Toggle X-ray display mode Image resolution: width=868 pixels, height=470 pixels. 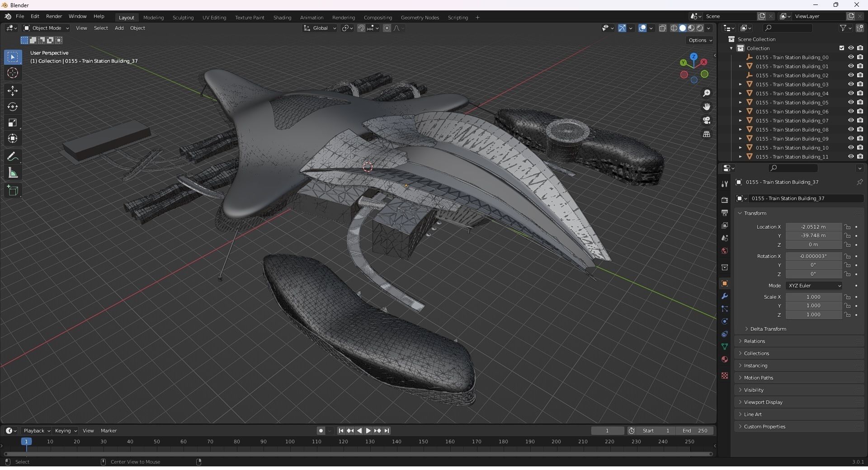(x=663, y=28)
